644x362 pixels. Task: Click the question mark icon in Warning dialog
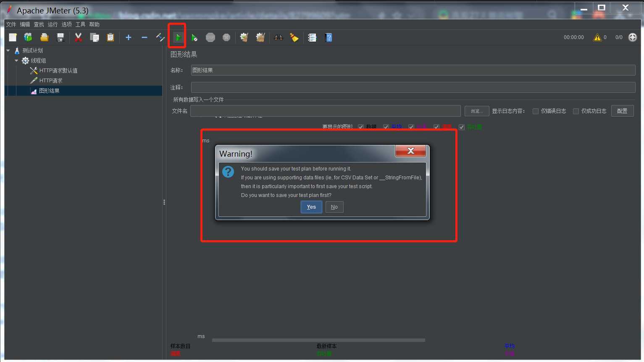click(x=228, y=172)
